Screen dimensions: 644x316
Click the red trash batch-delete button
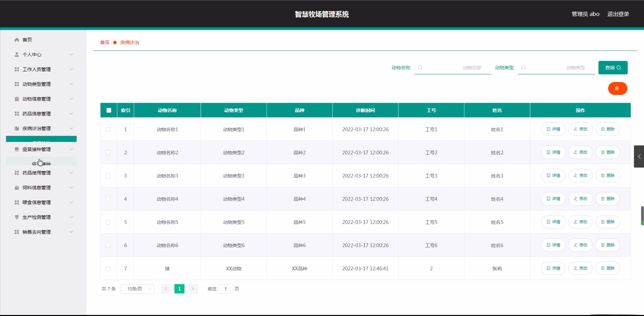coord(617,88)
